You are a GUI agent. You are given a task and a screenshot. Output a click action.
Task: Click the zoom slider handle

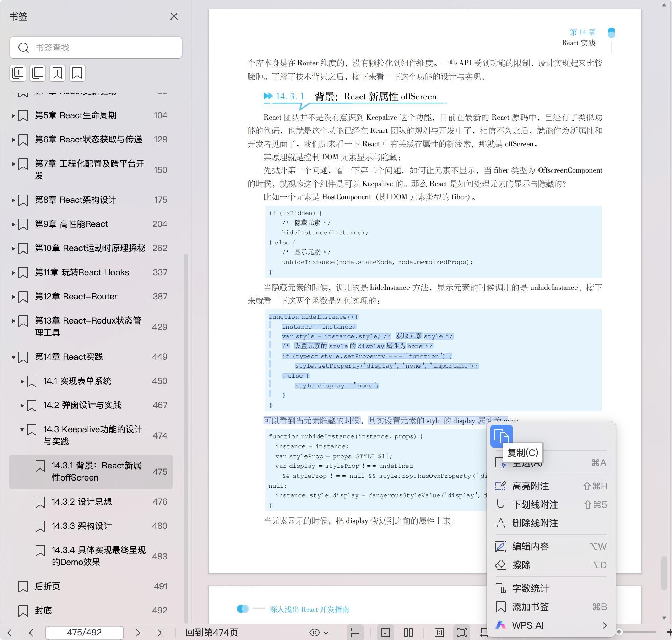pyautogui.click(x=619, y=632)
